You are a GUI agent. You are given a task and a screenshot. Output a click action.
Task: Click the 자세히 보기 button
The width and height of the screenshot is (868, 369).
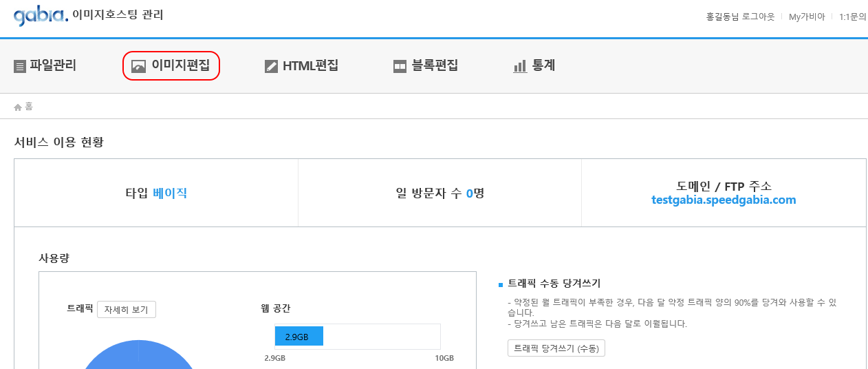[127, 310]
